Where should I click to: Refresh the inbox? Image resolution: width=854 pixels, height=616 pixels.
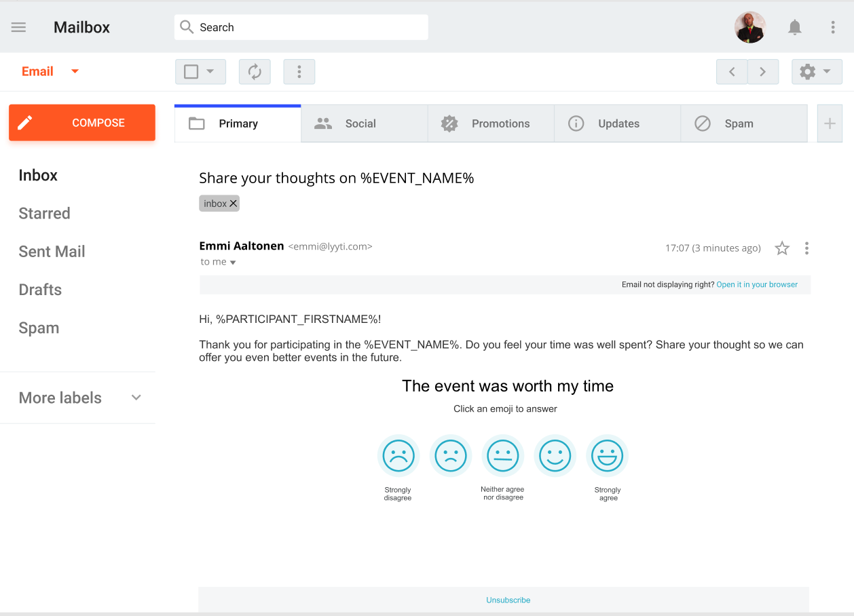pos(255,71)
